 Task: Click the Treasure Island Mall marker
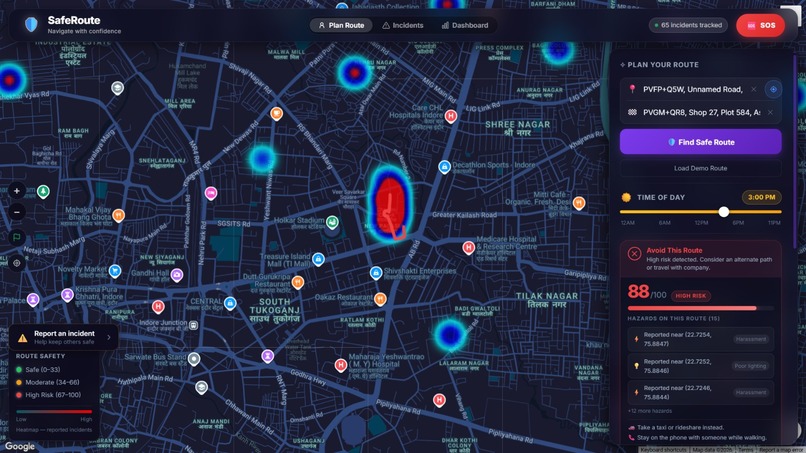(x=318, y=259)
